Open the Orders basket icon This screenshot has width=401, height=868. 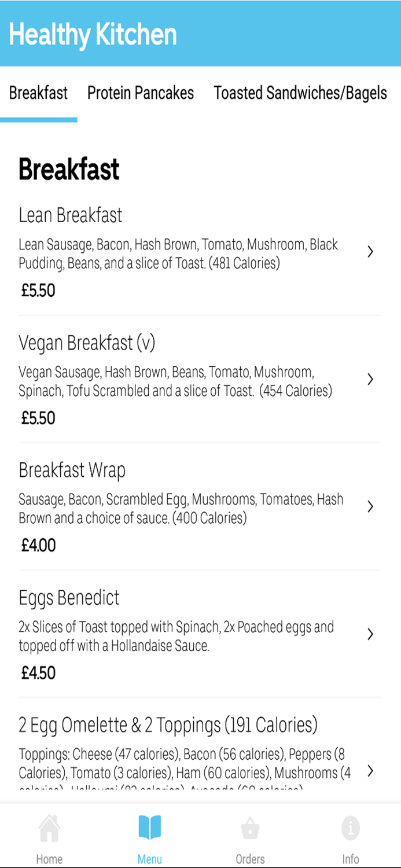250,829
